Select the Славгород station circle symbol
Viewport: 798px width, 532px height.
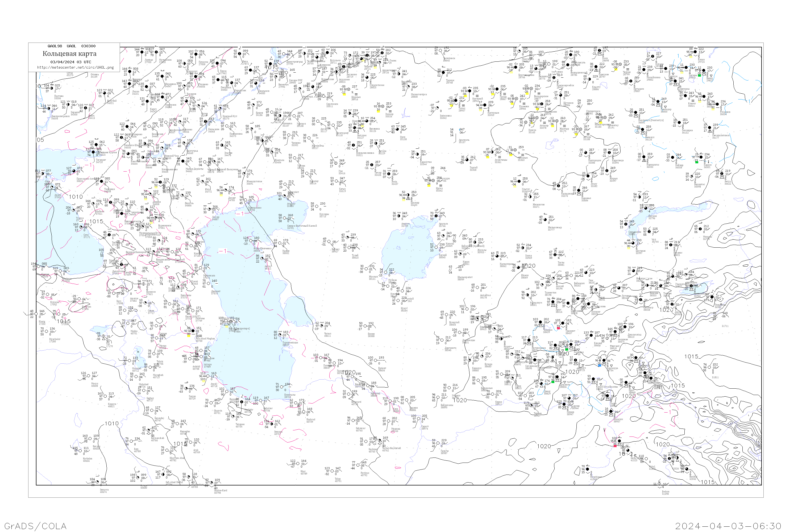point(676,81)
